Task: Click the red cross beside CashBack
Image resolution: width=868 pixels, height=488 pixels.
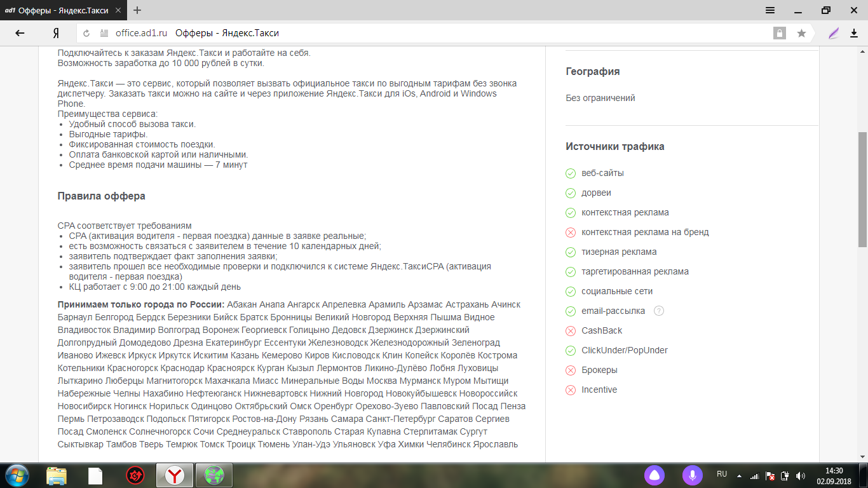Action: [x=570, y=331]
